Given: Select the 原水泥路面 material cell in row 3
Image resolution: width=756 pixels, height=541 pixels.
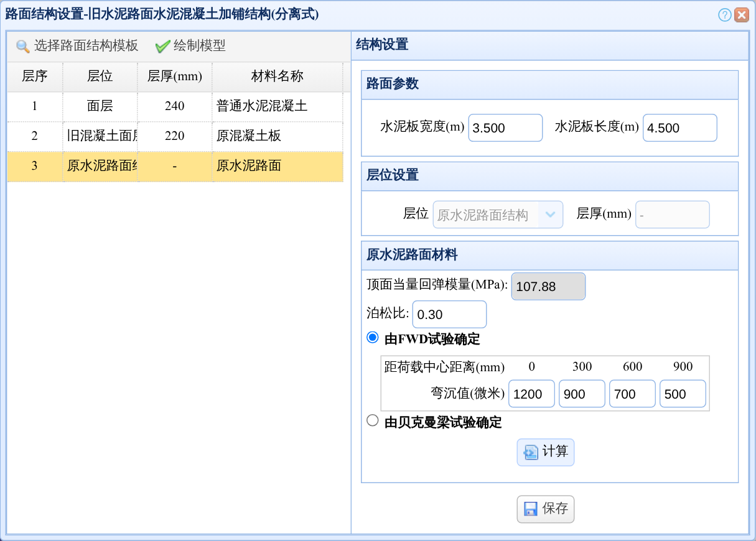Looking at the screenshot, I should 278,166.
